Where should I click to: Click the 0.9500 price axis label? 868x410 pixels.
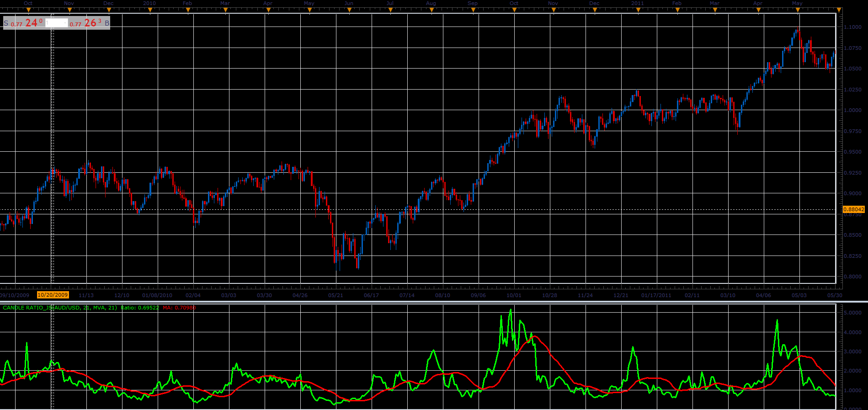(x=853, y=152)
